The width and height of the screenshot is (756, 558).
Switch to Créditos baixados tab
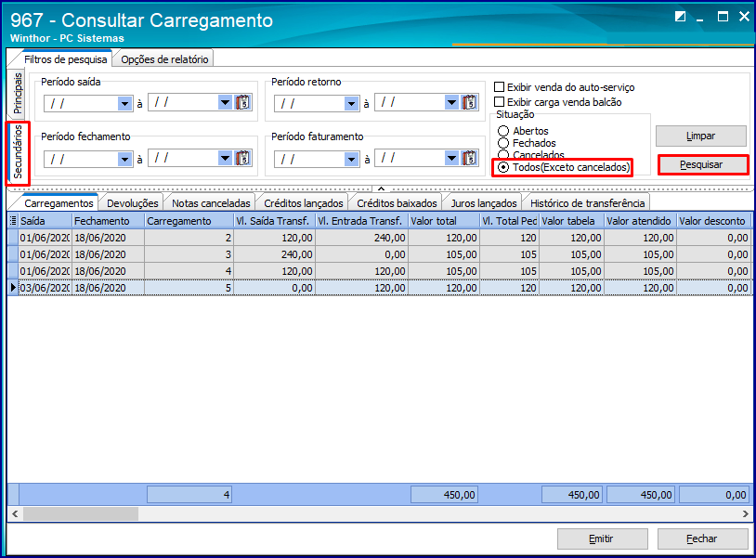pyautogui.click(x=397, y=203)
